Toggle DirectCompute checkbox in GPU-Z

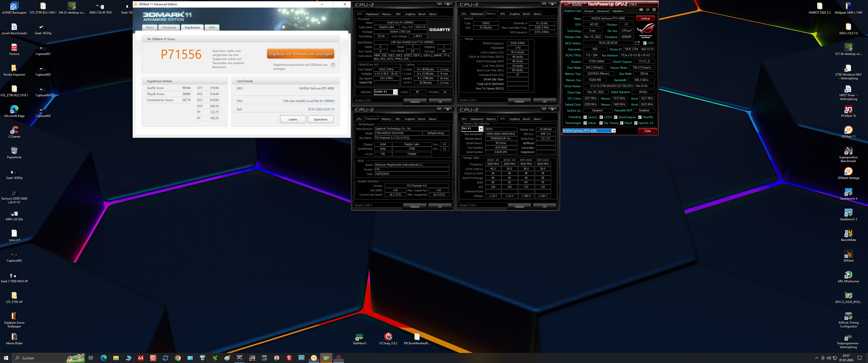(616, 117)
